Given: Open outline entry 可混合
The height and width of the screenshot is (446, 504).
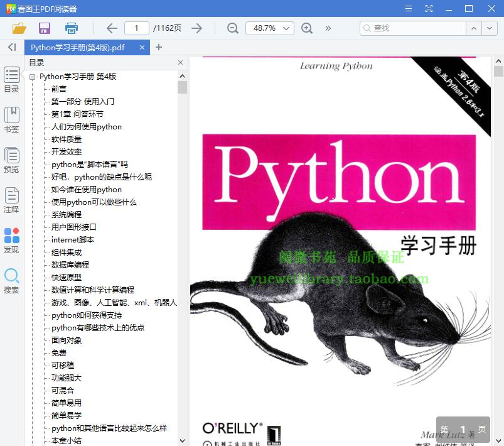Looking at the screenshot, I should 63,391.
